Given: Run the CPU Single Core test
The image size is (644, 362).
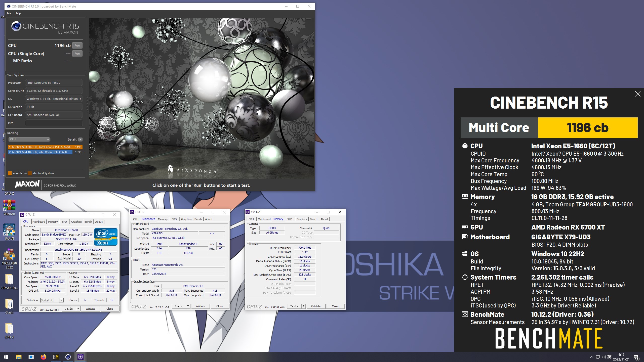Looking at the screenshot, I should click(77, 54).
